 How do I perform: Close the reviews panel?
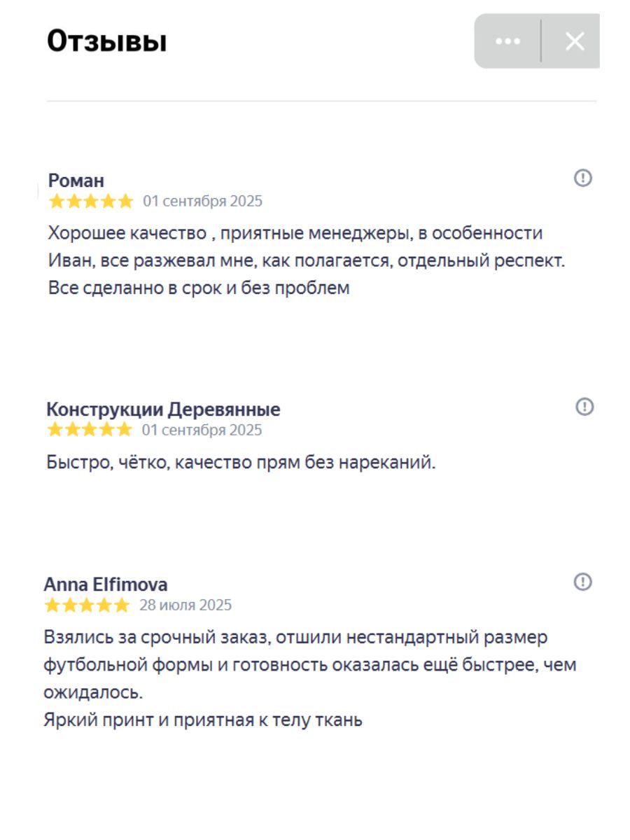[x=574, y=41]
